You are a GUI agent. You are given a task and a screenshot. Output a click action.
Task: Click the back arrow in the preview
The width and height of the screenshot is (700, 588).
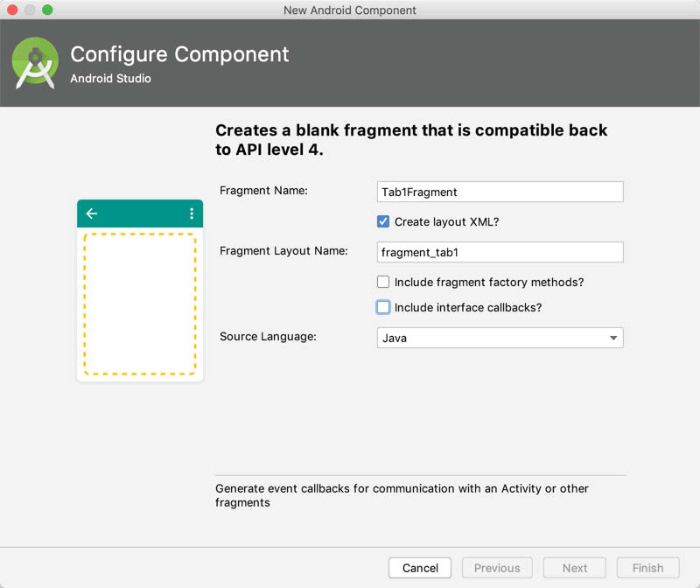[x=92, y=213]
